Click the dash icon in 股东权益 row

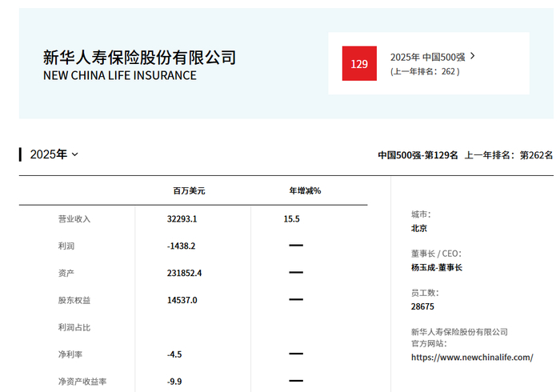click(295, 300)
